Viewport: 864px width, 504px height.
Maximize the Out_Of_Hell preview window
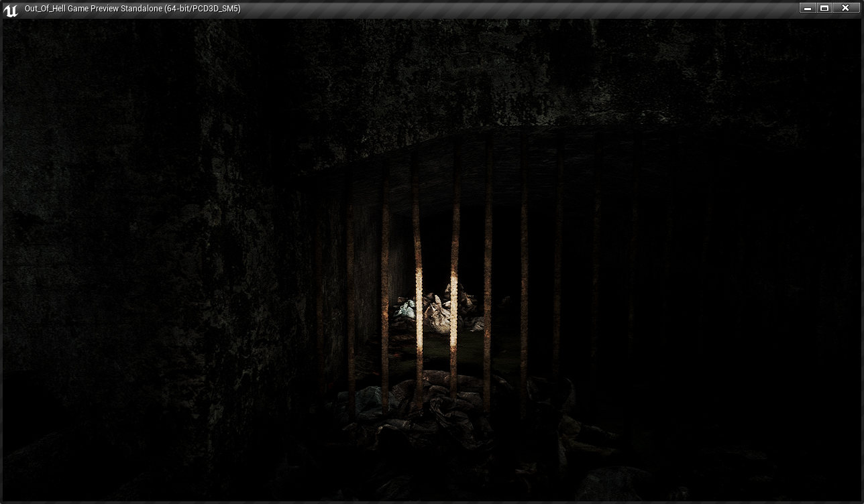(824, 8)
